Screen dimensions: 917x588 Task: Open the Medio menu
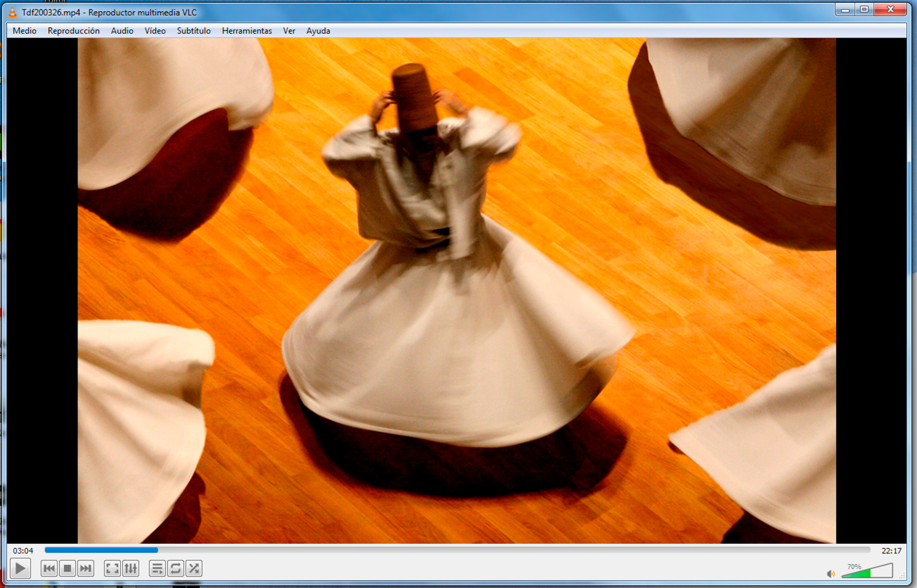point(24,31)
